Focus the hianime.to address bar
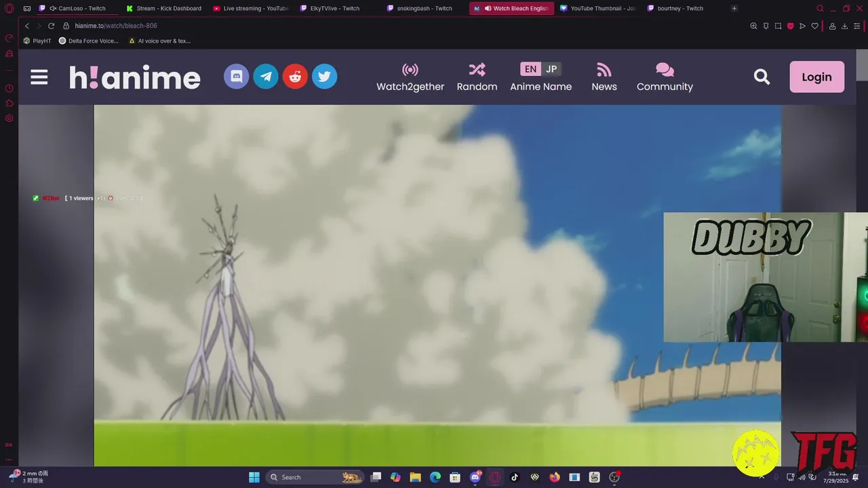The height and width of the screenshot is (488, 868). [400, 26]
